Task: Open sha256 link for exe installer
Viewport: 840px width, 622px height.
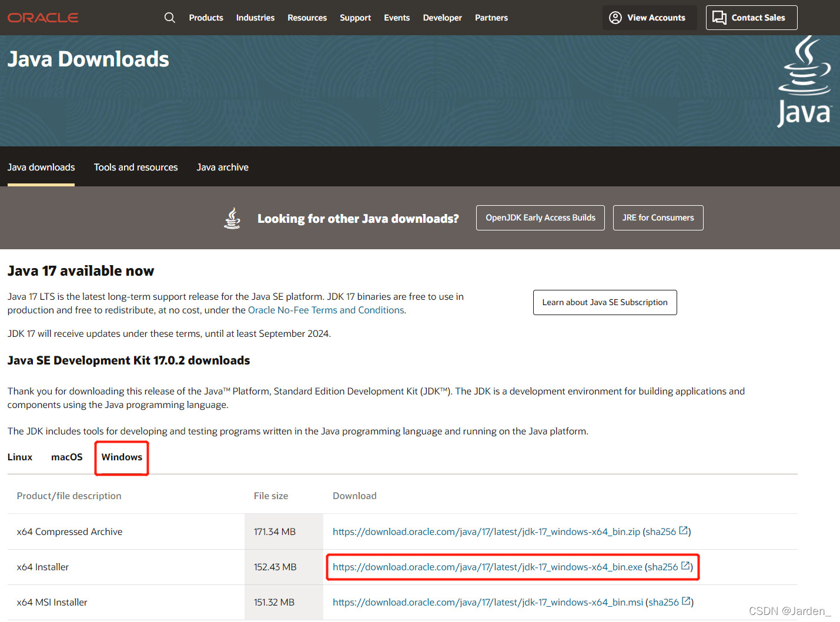Action: pyautogui.click(x=663, y=567)
